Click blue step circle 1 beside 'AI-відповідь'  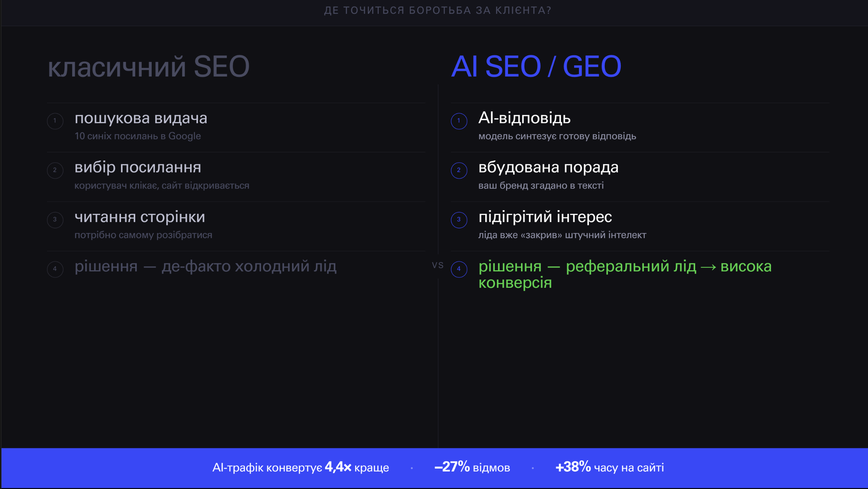click(459, 121)
